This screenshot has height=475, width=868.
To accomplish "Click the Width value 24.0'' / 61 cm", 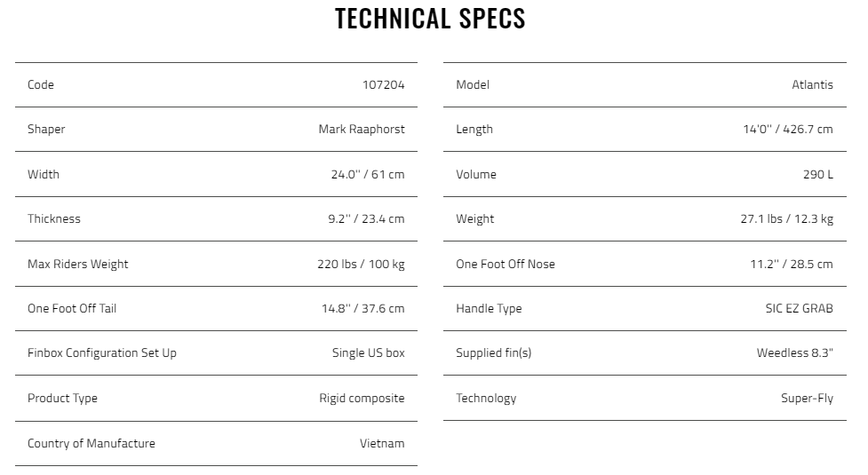I will click(x=368, y=174).
